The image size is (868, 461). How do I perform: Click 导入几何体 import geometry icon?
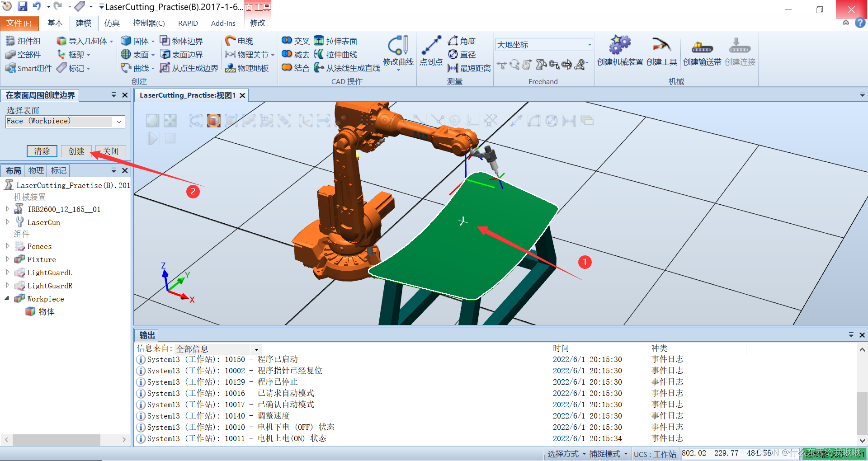61,41
